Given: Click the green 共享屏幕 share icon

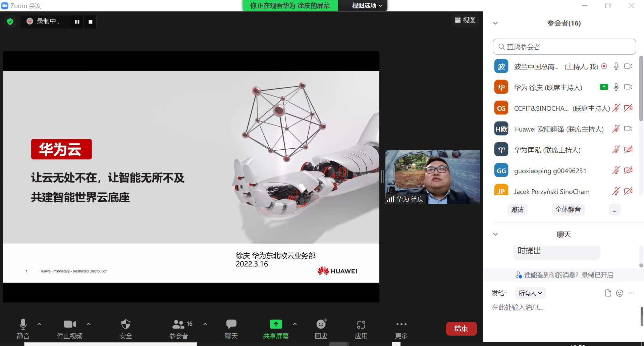Looking at the screenshot, I should 275,324.
